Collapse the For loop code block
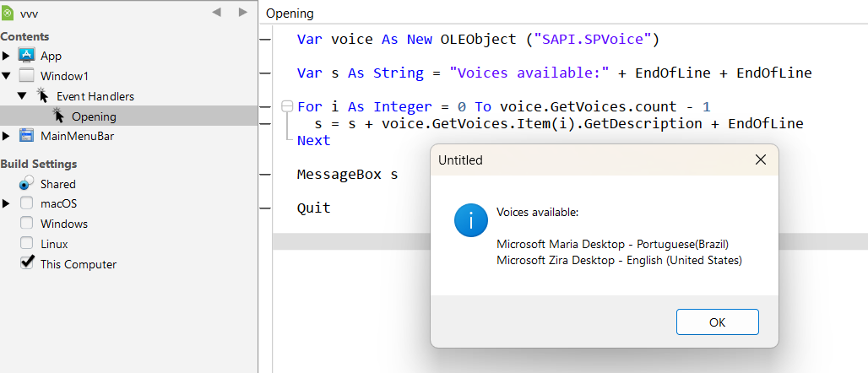The height and width of the screenshot is (373, 868). (x=286, y=106)
